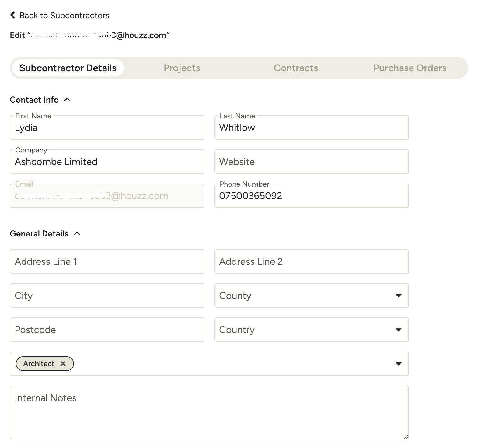Image resolution: width=485 pixels, height=448 pixels.
Task: Go to the Purchase Orders tab
Action: pos(410,68)
